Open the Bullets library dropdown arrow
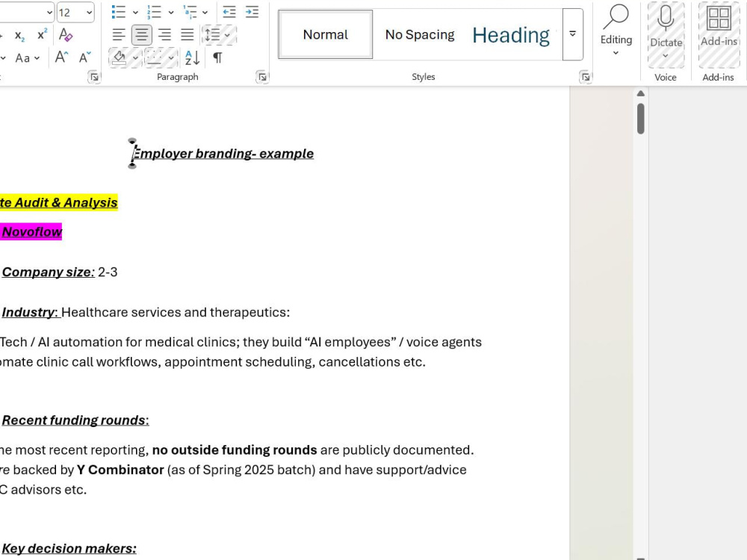The width and height of the screenshot is (747, 560). tap(135, 13)
